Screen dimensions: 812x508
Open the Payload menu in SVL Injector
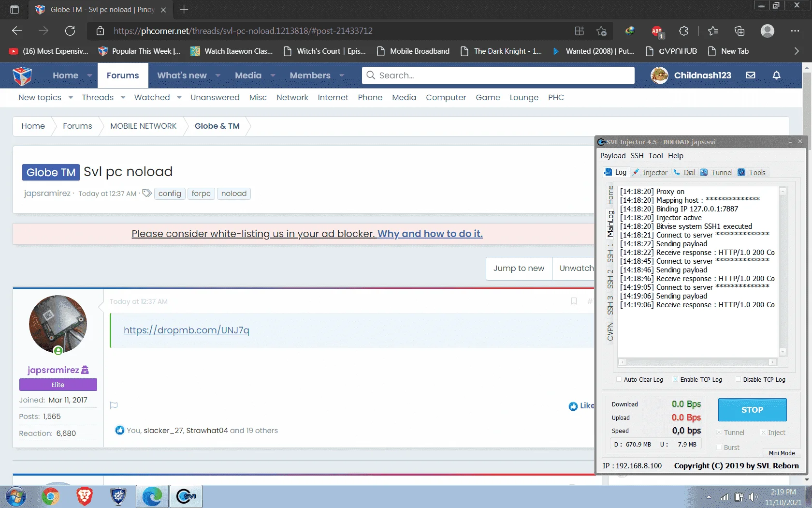pos(613,156)
